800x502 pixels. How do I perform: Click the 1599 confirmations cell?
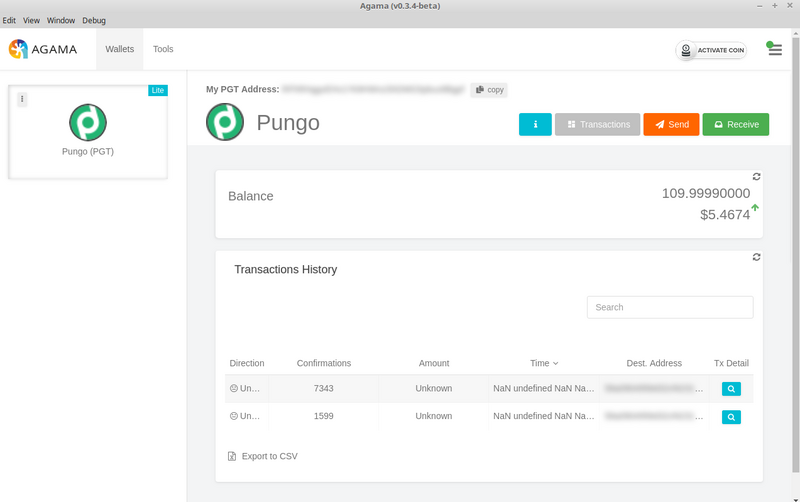tap(323, 416)
